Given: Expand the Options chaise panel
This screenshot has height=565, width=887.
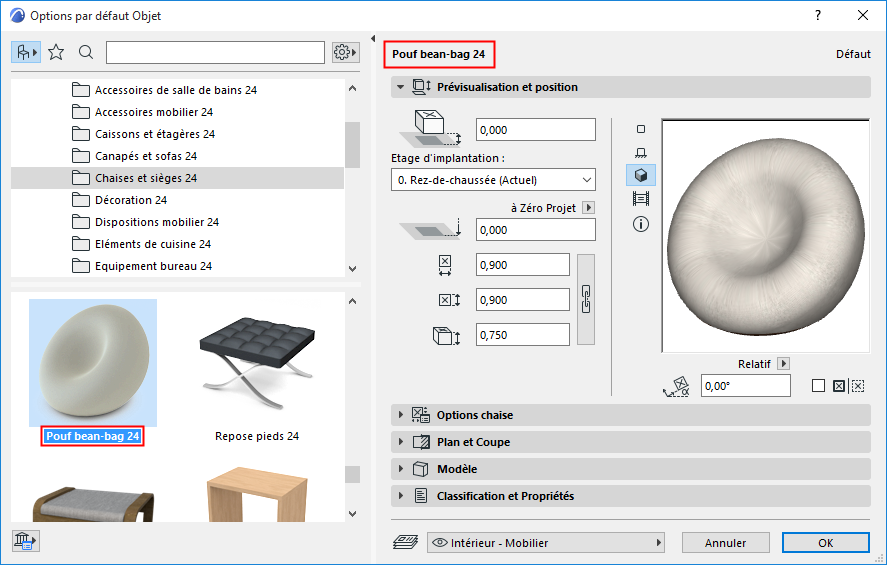Looking at the screenshot, I should click(631, 415).
